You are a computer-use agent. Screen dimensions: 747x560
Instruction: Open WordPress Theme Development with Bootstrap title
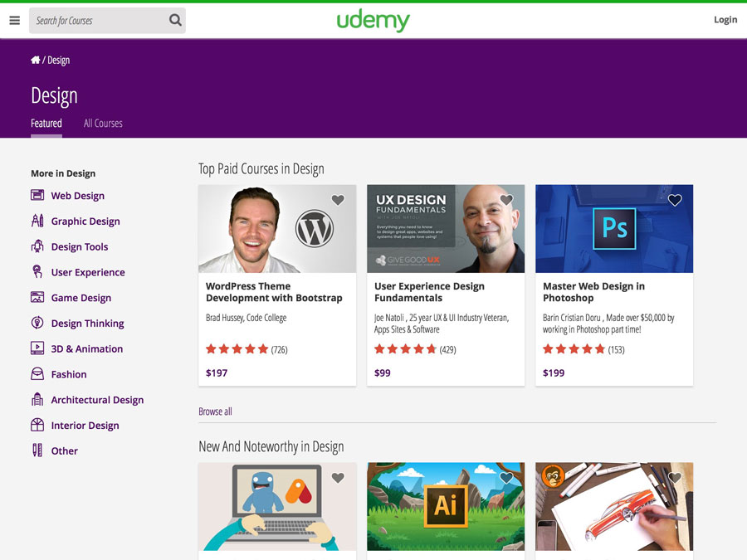point(274,292)
